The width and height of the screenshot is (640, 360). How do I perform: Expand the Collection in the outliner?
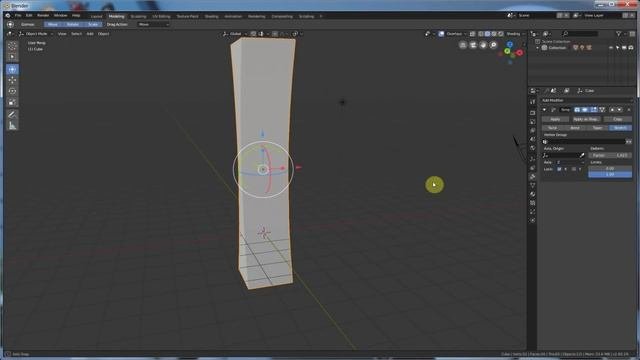pos(538,48)
